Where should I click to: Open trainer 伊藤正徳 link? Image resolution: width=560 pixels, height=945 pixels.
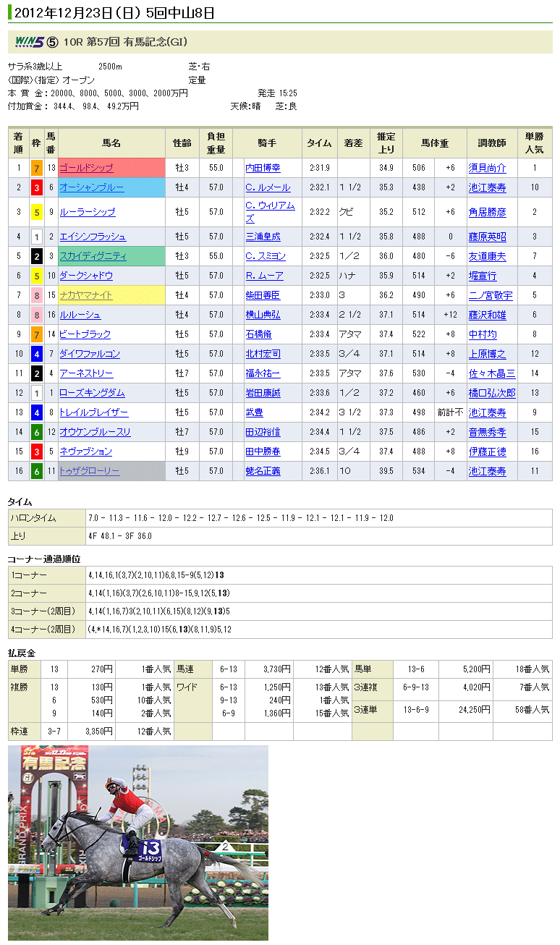(x=487, y=452)
